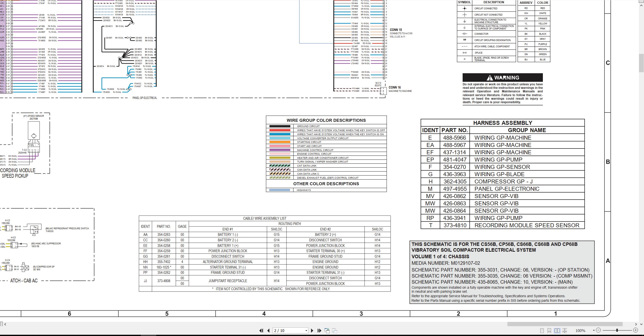The width and height of the screenshot is (644, 336).
Task: Click the (47) SPEED SENSOR label
Action: pos(34,116)
